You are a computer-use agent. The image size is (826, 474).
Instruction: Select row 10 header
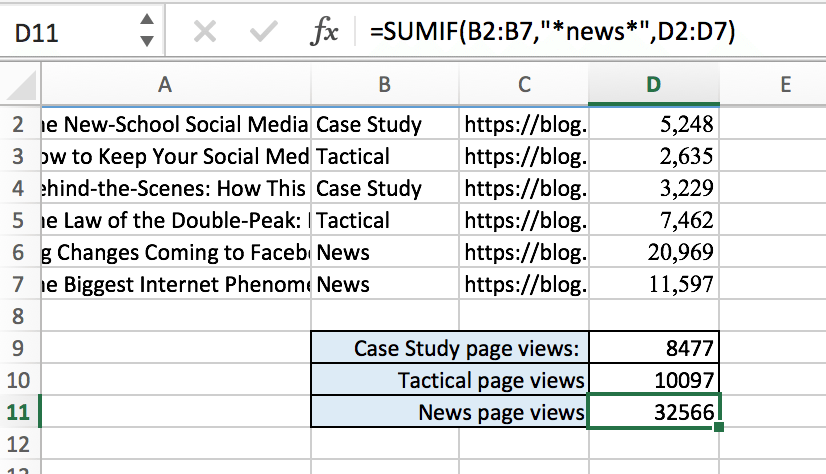tap(19, 380)
